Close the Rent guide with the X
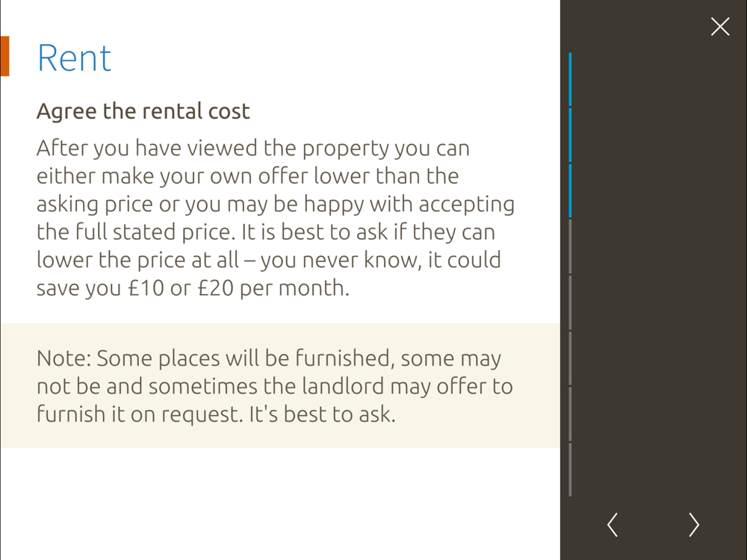Image resolution: width=747 pixels, height=560 pixels. pyautogui.click(x=720, y=27)
